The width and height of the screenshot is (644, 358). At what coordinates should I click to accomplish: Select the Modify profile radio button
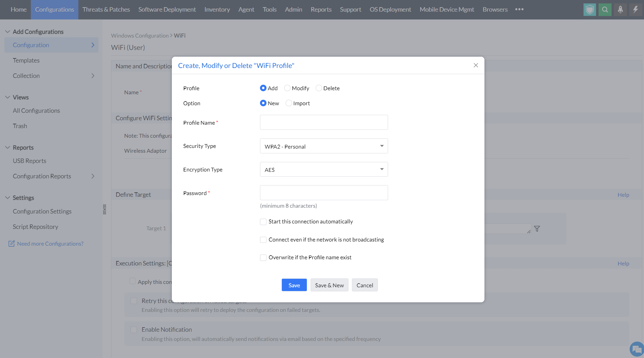point(287,88)
